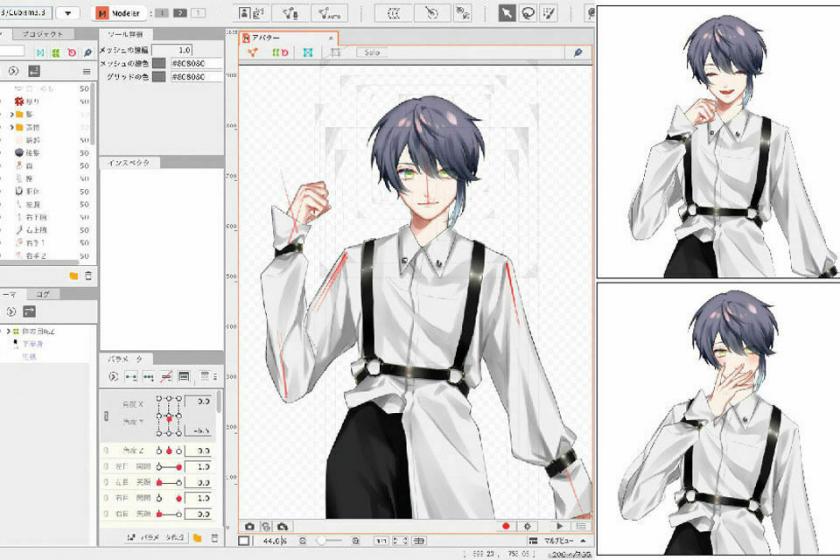Open the parts panel hamburger menu
The image size is (840, 560).
pos(87,71)
